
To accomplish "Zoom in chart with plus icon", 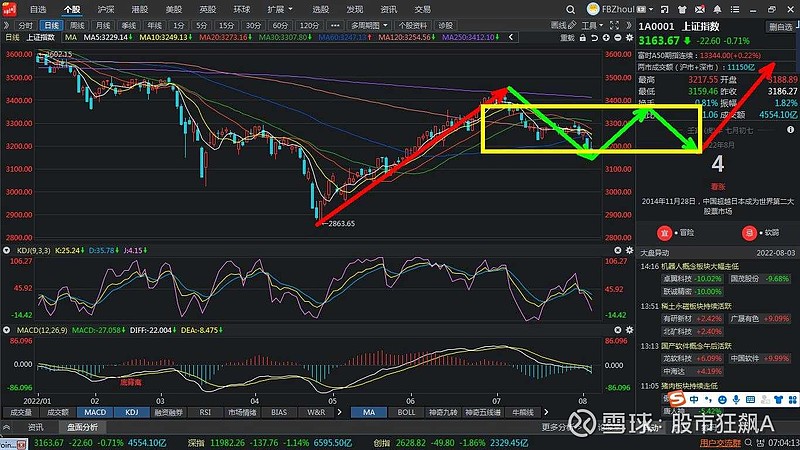I will (606, 38).
